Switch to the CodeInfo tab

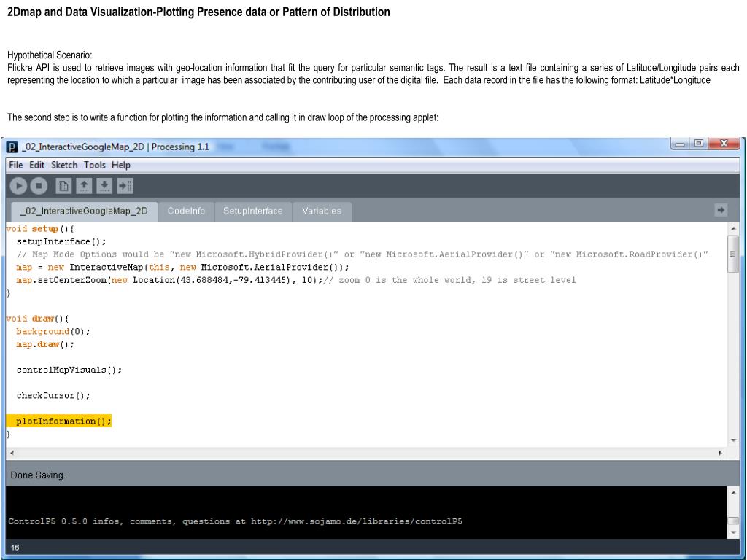point(186,211)
